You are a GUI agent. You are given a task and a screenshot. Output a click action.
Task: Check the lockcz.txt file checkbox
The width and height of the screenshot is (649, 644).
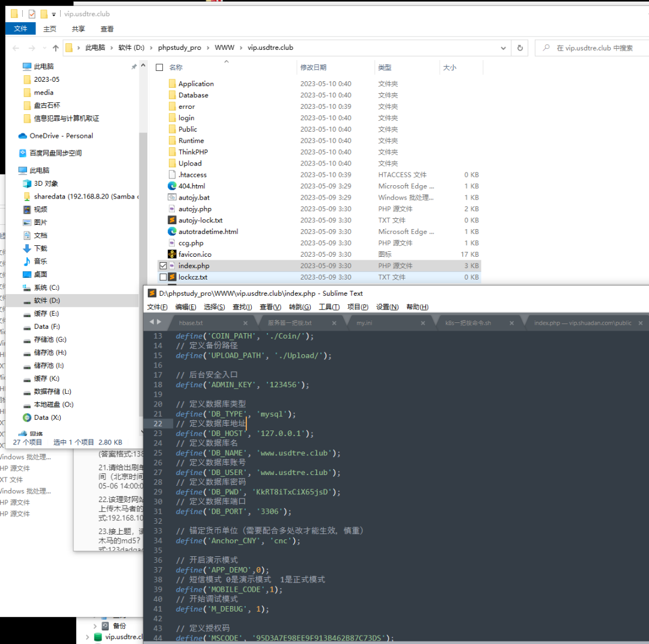(163, 277)
